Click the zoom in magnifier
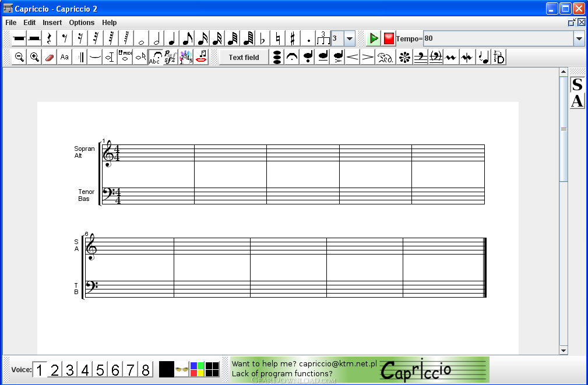This screenshot has height=385, width=588. pos(34,57)
